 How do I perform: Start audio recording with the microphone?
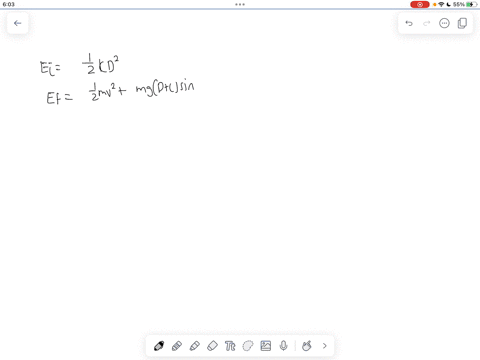(x=283, y=346)
